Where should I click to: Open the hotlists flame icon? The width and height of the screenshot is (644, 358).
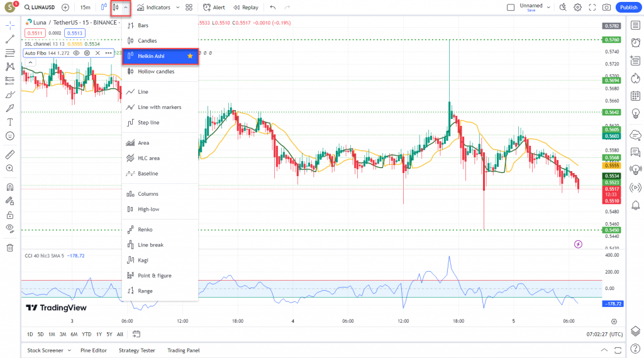pyautogui.click(x=635, y=78)
